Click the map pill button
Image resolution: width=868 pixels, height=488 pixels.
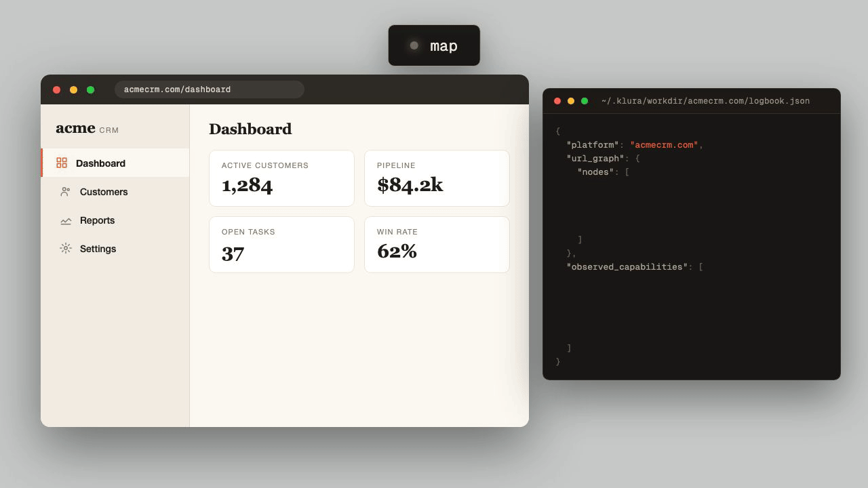(x=434, y=45)
